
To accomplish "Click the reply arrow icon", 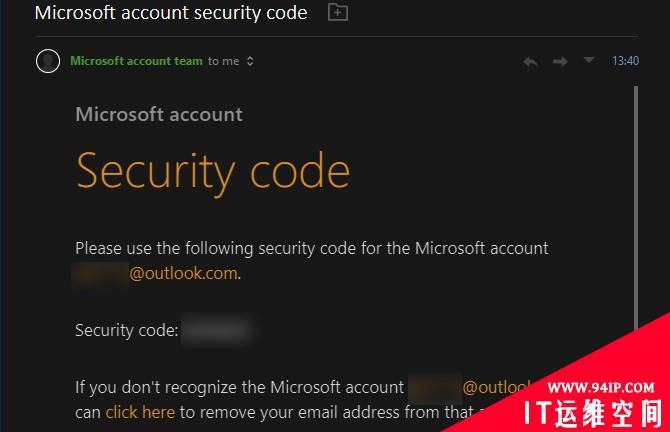I will [530, 62].
